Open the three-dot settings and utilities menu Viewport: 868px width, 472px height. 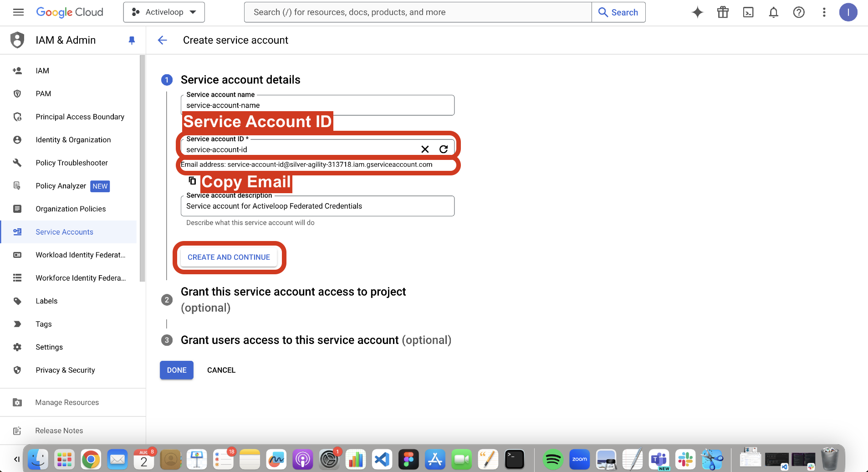click(x=824, y=12)
